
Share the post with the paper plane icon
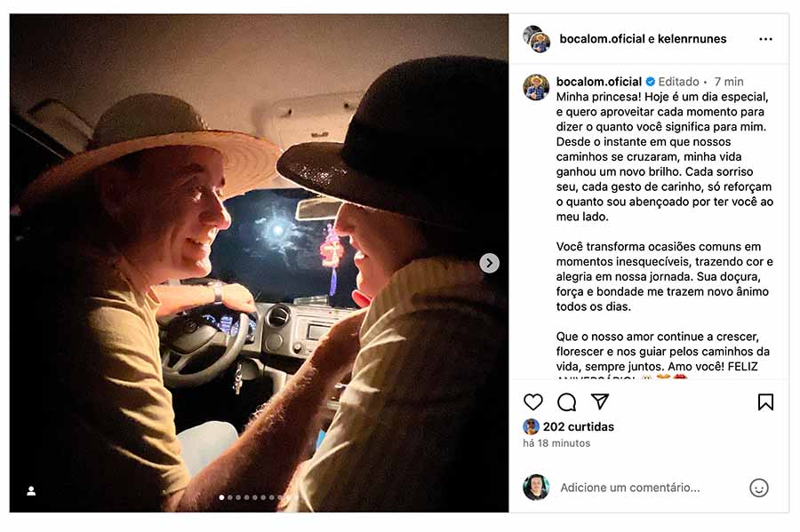click(x=600, y=401)
